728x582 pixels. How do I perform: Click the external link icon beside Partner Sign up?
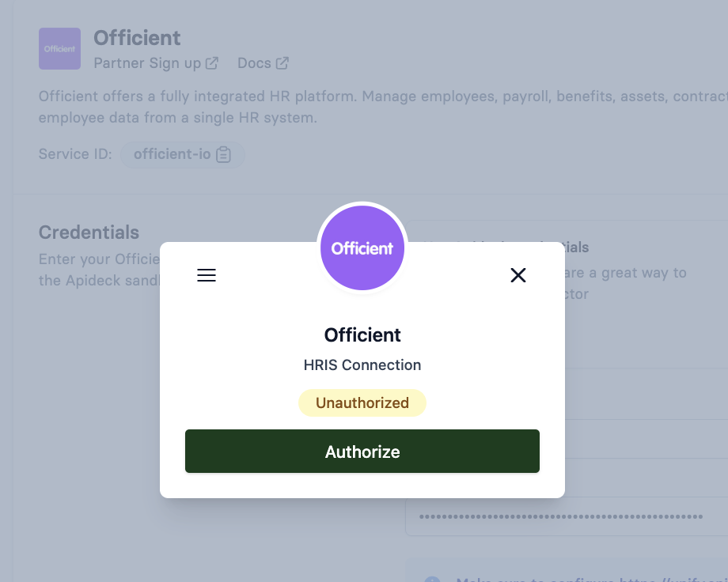210,62
